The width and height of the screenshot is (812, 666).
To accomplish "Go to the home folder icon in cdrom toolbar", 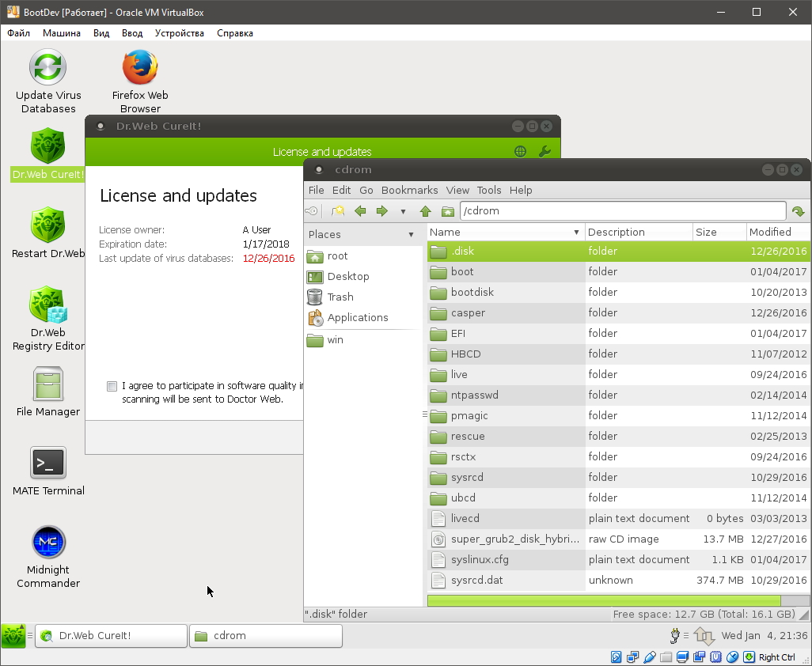I will tap(447, 211).
